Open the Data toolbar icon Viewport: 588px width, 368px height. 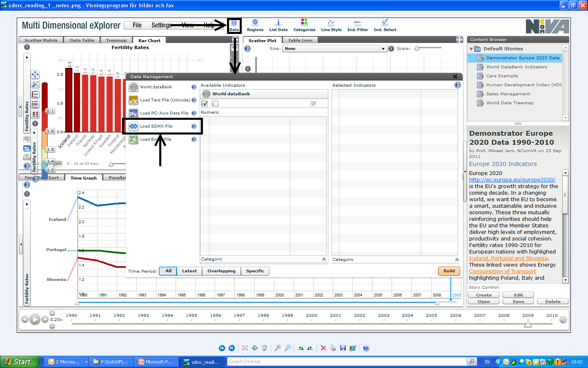click(234, 25)
